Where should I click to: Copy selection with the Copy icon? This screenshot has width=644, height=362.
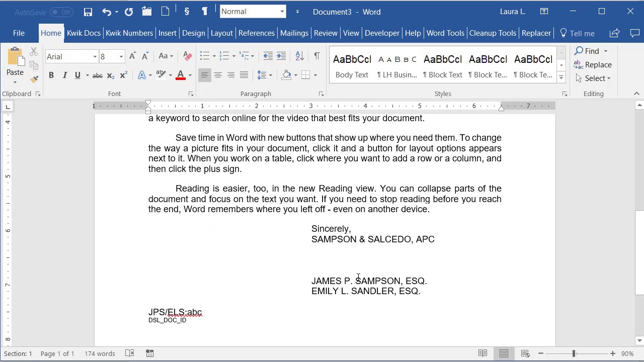(34, 65)
